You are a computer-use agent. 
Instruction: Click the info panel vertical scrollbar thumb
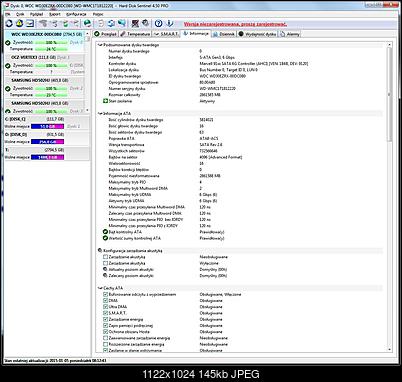[389, 95]
